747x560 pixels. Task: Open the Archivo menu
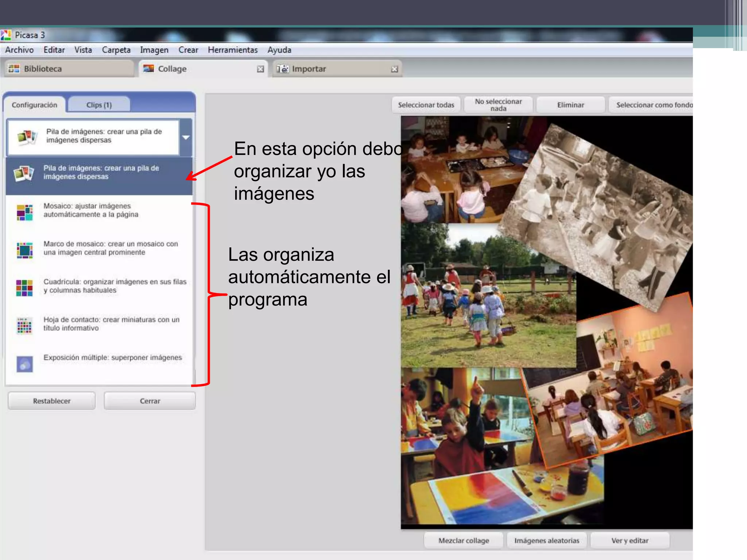tap(19, 50)
